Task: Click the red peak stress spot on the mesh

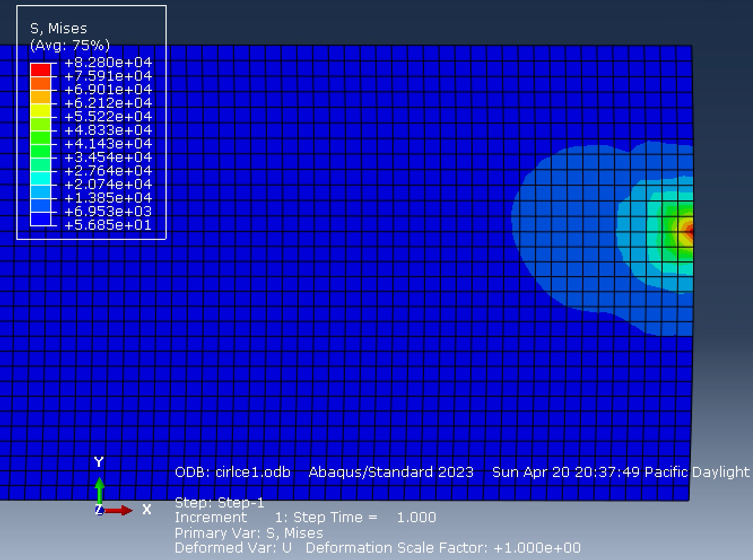Action: coord(690,231)
